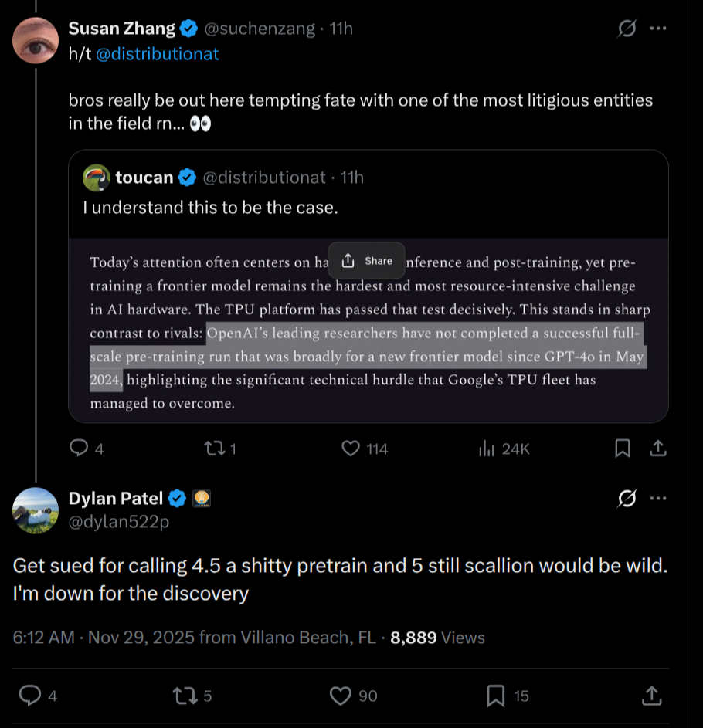Bookmark Dylan Patel's post
703x728 pixels.
[x=496, y=696]
